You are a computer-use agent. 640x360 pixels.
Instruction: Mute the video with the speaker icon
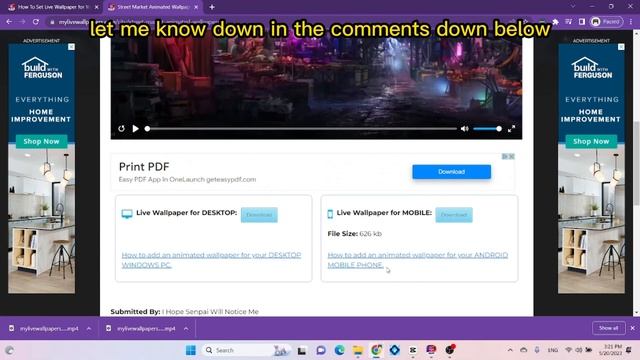tap(464, 129)
